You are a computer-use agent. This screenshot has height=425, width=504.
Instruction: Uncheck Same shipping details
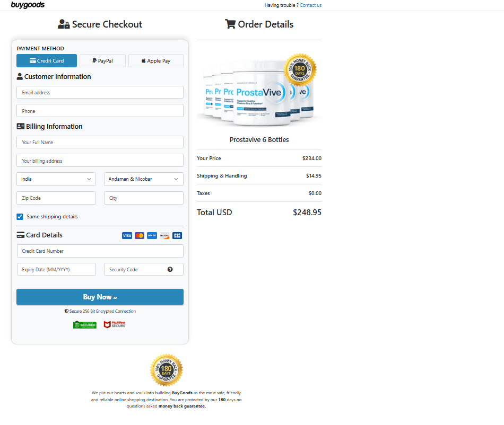20,216
